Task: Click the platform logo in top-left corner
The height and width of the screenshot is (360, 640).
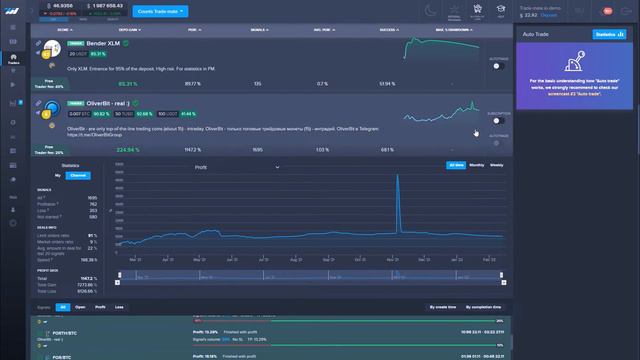Action: tap(12, 11)
